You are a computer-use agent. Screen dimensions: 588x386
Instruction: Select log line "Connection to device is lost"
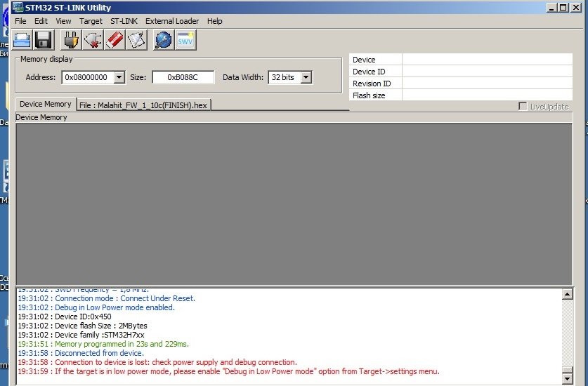[x=157, y=362]
